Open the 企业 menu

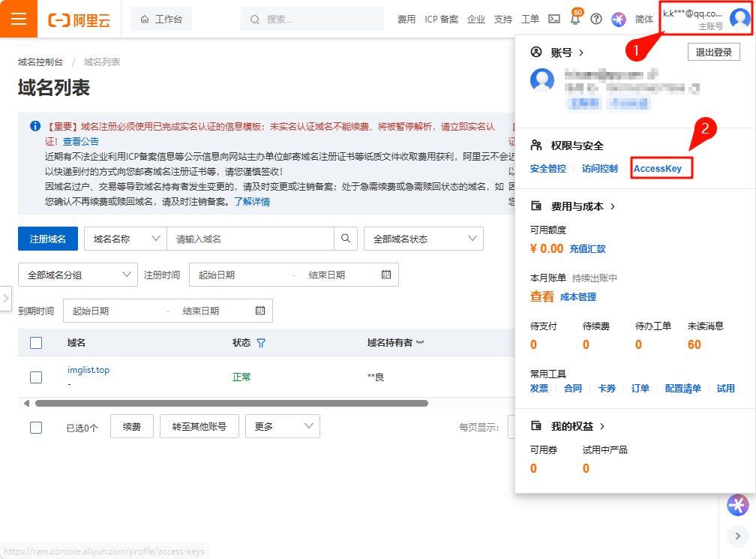click(x=475, y=20)
